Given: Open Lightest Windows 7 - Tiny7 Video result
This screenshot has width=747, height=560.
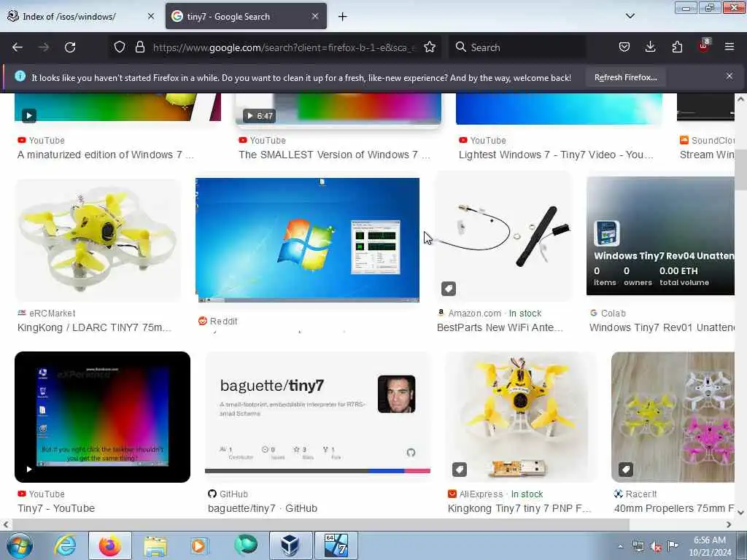Looking at the screenshot, I should [556, 155].
